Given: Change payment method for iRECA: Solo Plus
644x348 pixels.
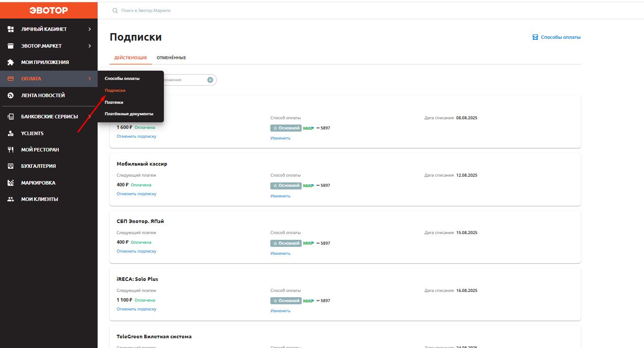Looking at the screenshot, I should click(280, 311).
